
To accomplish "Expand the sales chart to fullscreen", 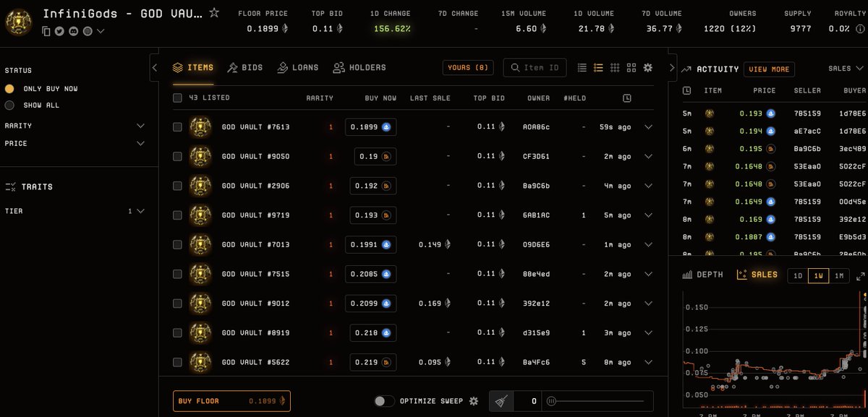I will pyautogui.click(x=861, y=276).
